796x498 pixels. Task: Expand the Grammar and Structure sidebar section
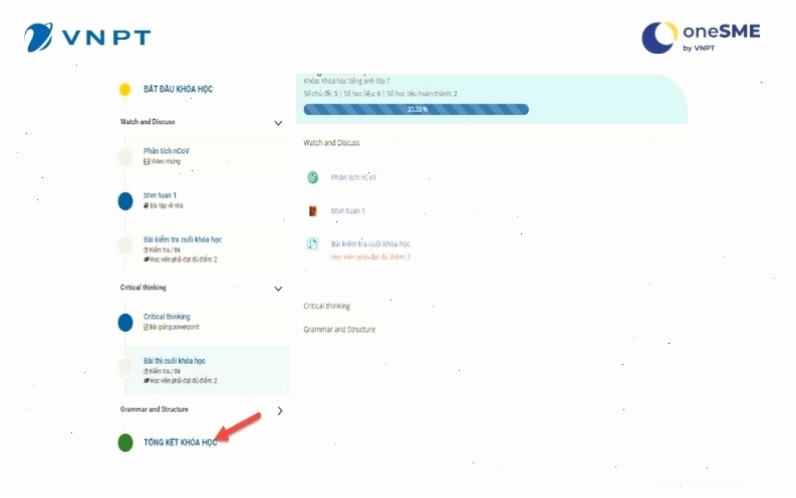point(280,411)
